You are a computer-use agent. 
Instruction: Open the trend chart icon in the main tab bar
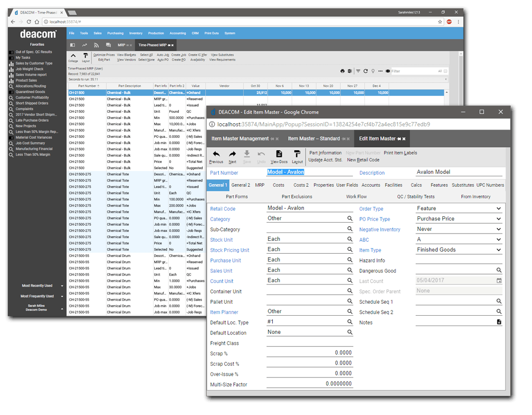pos(85,45)
